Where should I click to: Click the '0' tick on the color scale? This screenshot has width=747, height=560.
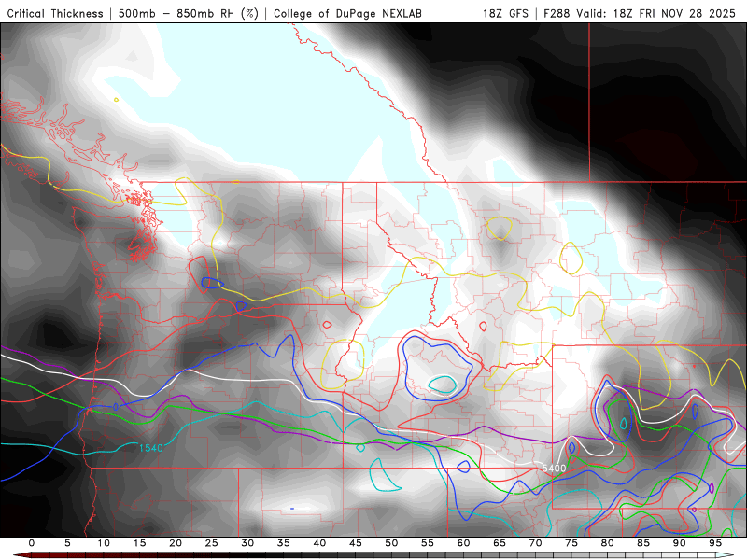(32, 543)
